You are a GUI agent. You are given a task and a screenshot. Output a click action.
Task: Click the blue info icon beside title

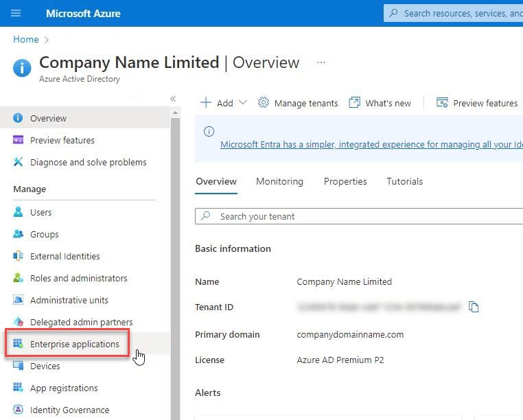[x=22, y=68]
